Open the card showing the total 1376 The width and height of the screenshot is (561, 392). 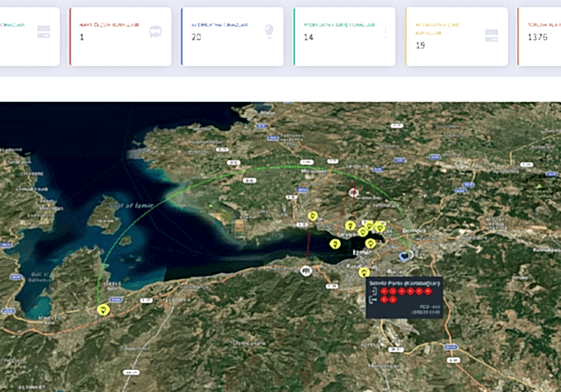[x=539, y=36]
